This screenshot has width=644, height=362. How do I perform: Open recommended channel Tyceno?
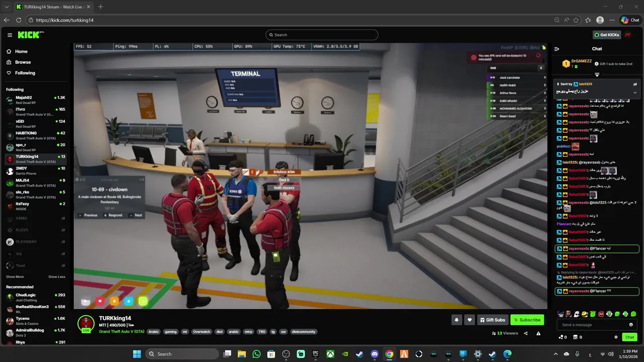[35, 321]
